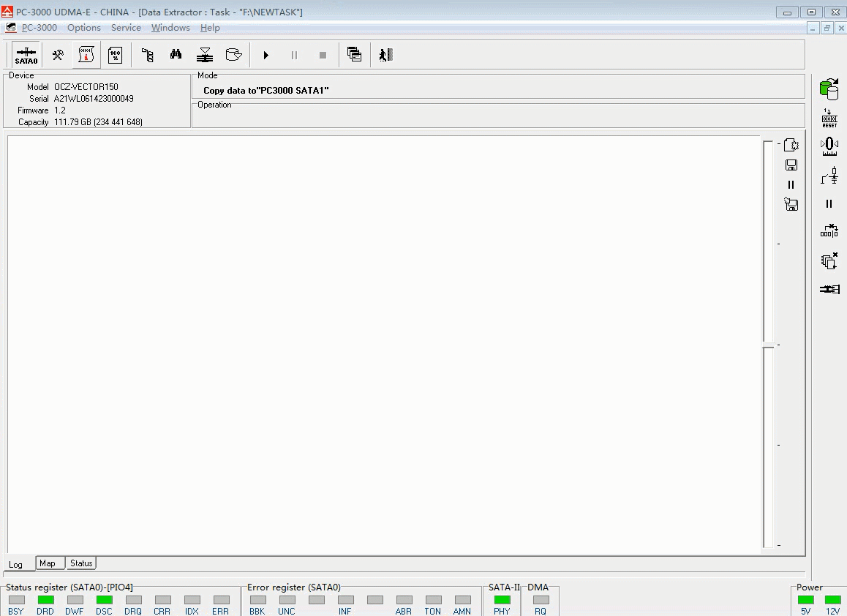Screen dimensions: 847x616
Task: Click the DSC status indicator
Action: 105,600
